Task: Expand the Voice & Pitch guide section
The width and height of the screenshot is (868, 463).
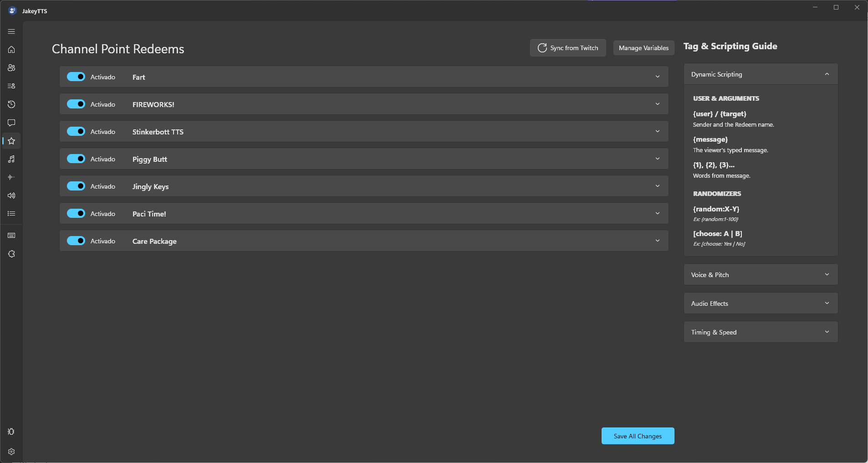Action: [761, 274]
